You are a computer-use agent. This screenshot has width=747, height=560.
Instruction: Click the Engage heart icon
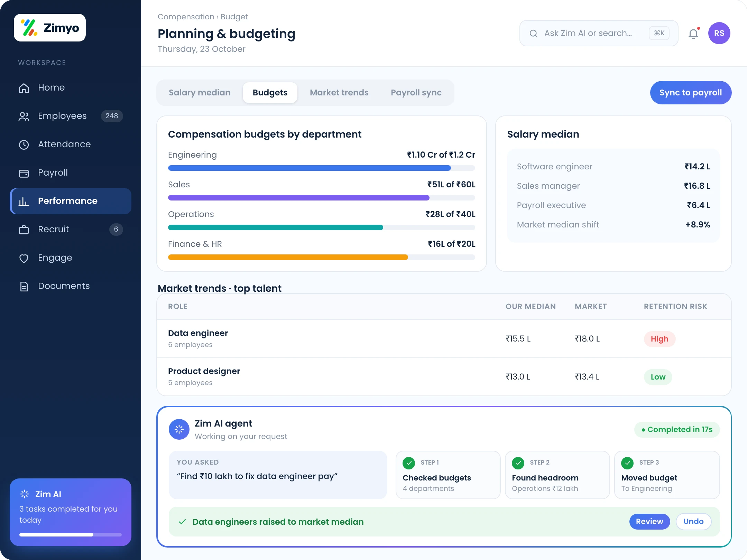pyautogui.click(x=24, y=258)
